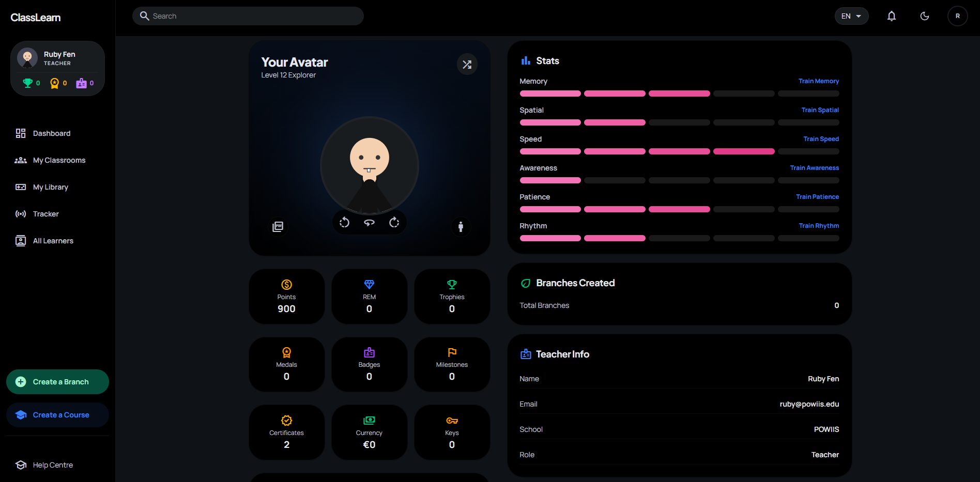
Task: Click the Create a Branch button
Action: pyautogui.click(x=57, y=382)
